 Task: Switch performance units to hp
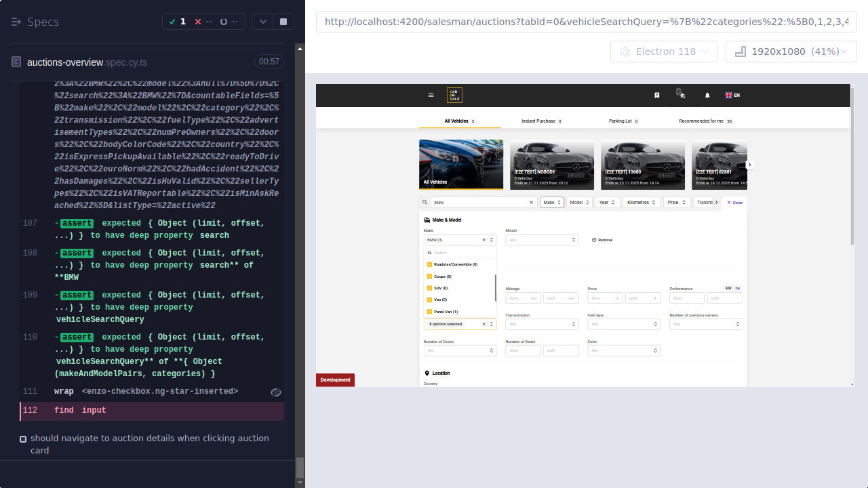click(x=738, y=287)
